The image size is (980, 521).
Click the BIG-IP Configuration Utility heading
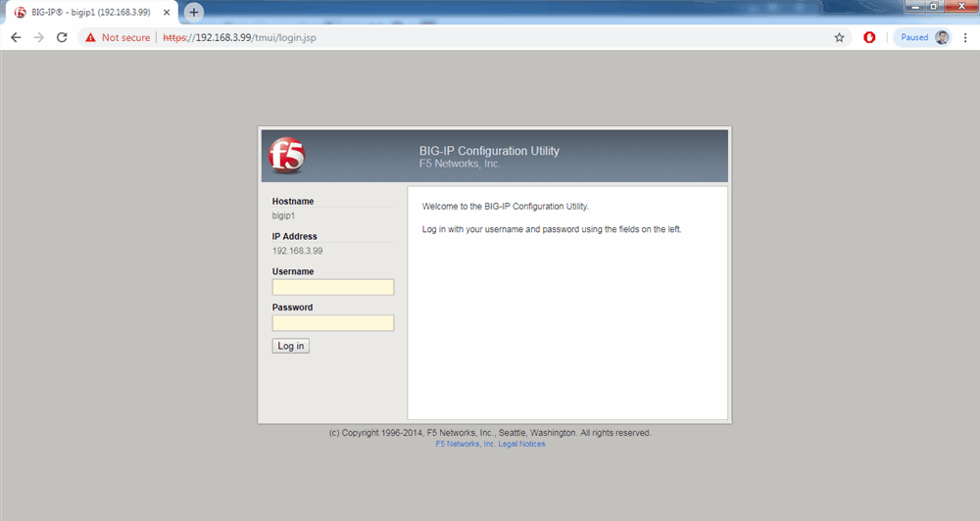[x=489, y=151]
